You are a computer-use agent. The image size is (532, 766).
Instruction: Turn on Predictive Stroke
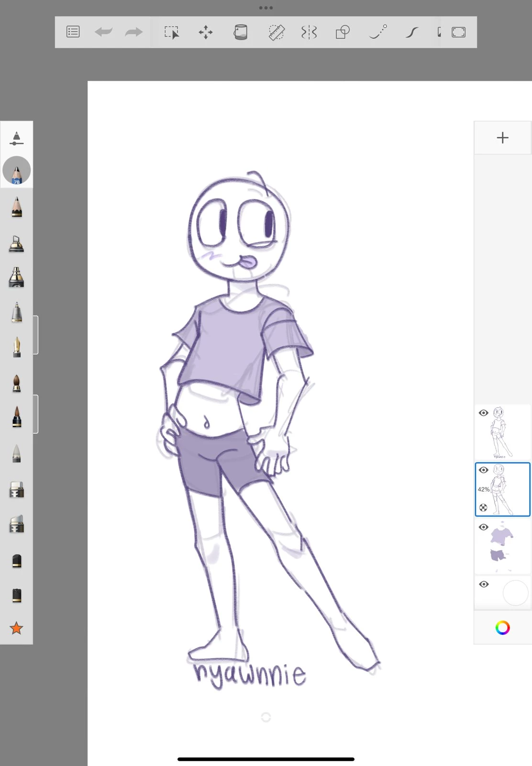[377, 32]
